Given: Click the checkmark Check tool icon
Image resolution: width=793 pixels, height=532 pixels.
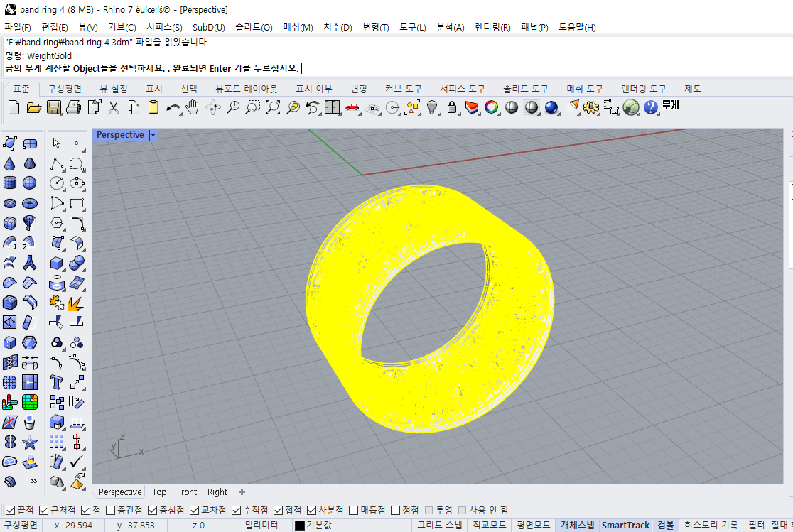Looking at the screenshot, I should 77,462.
